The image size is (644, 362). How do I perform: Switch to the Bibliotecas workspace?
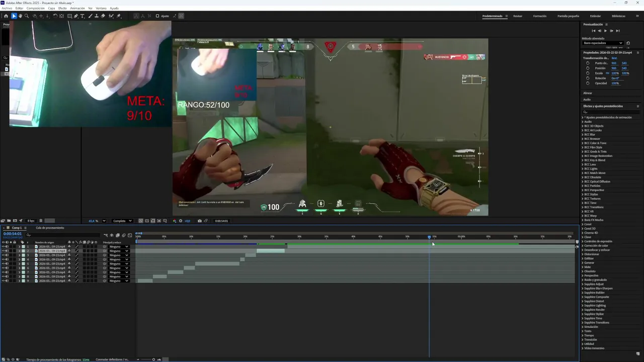coord(619,16)
